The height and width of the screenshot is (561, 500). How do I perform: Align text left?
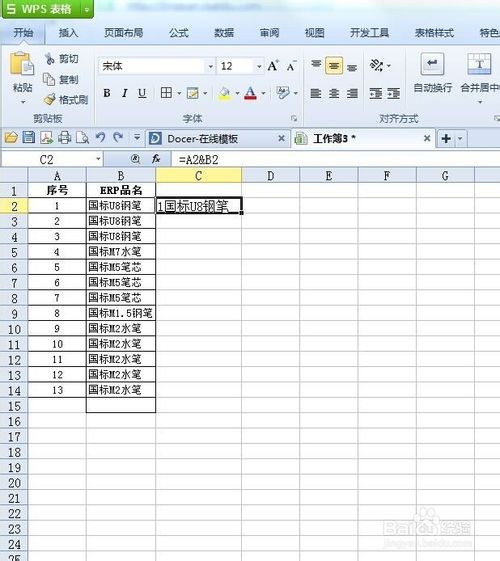(316, 93)
